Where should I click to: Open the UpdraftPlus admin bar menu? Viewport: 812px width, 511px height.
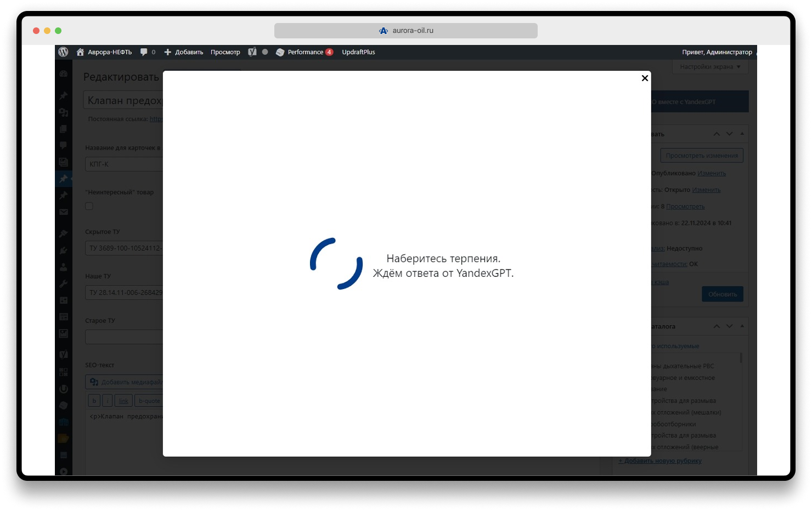coord(358,52)
